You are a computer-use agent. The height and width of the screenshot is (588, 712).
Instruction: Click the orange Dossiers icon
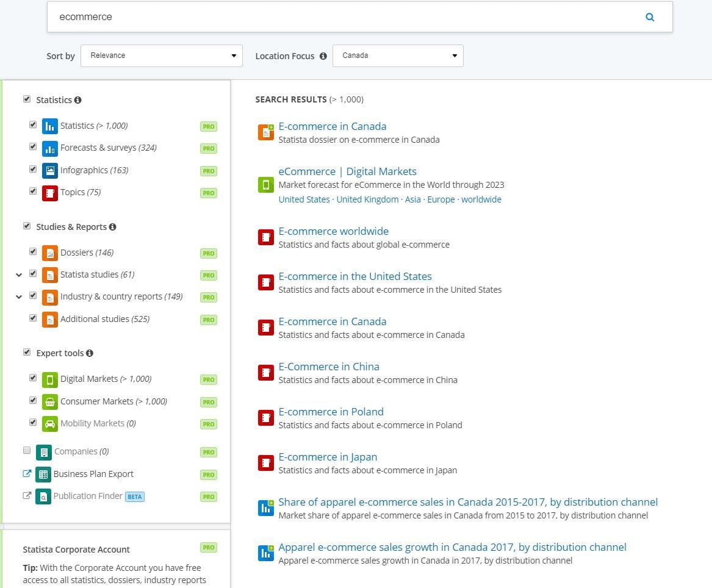coord(50,253)
